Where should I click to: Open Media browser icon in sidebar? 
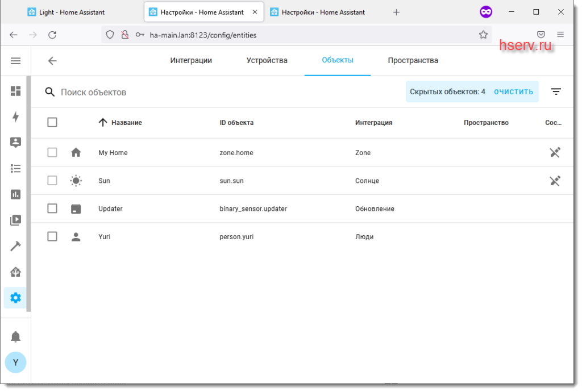click(x=16, y=220)
